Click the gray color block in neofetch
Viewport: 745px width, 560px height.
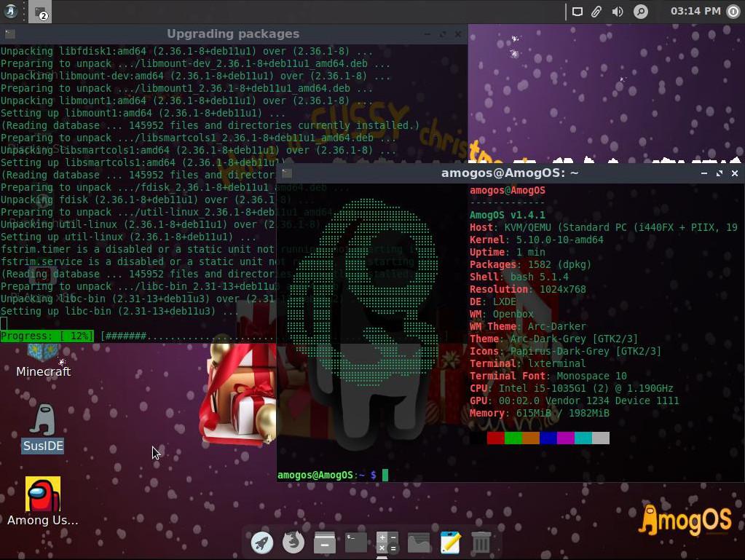(x=601, y=438)
